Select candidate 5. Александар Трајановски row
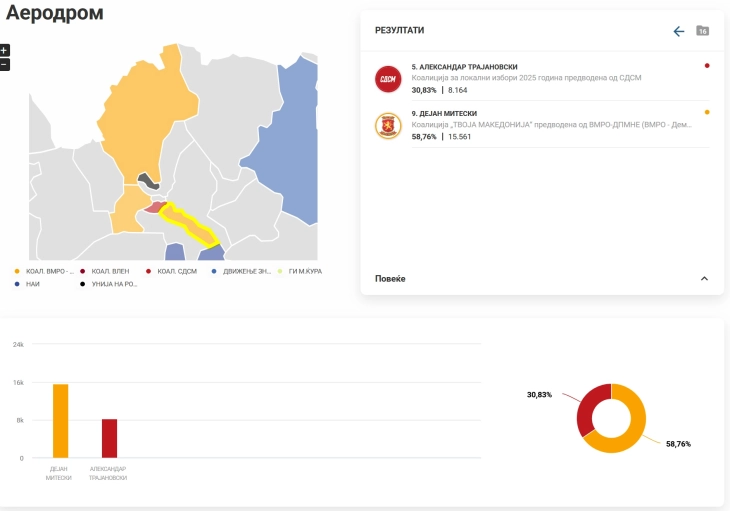Viewport: 730px width, 511px height. pyautogui.click(x=540, y=78)
